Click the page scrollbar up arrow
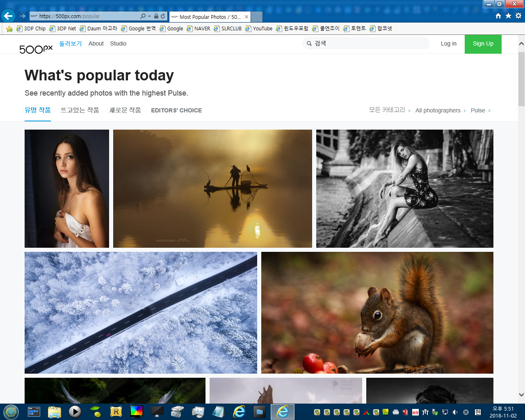This screenshot has width=525, height=420. click(x=521, y=43)
